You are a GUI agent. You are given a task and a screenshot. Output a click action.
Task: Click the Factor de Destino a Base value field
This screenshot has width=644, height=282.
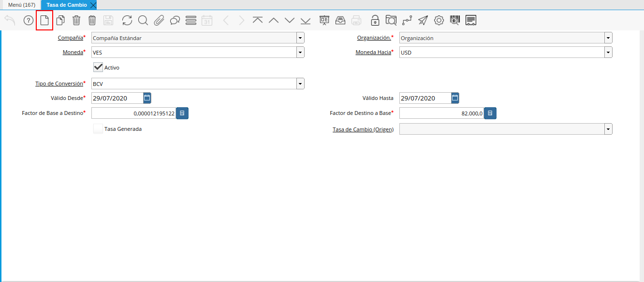pos(441,113)
